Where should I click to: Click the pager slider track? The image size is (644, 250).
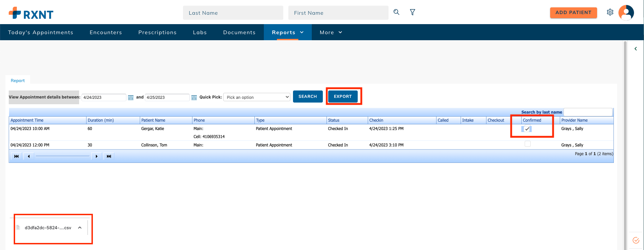pyautogui.click(x=63, y=156)
